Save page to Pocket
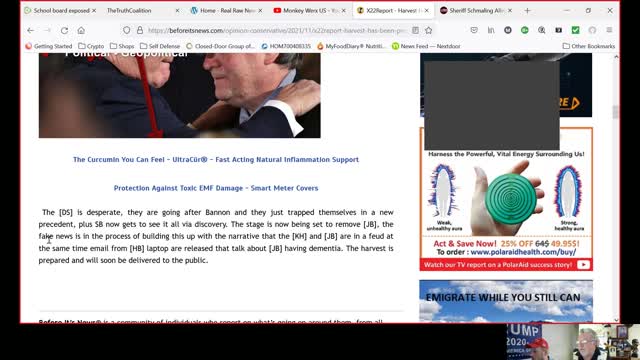The image size is (640, 360). coord(474,30)
